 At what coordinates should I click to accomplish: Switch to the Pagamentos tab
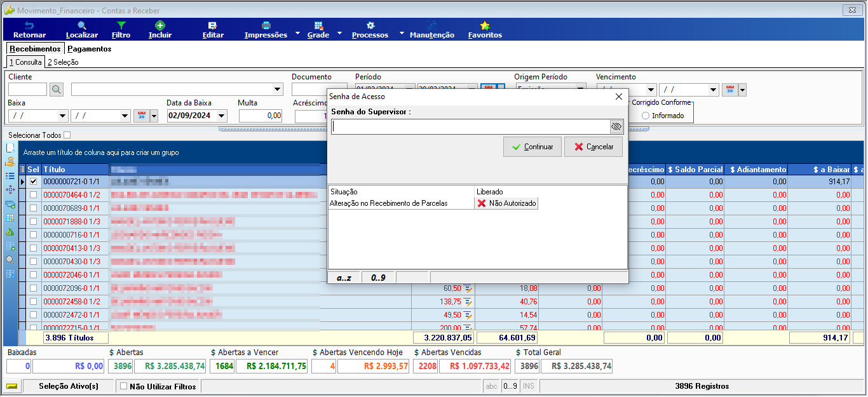tap(90, 49)
